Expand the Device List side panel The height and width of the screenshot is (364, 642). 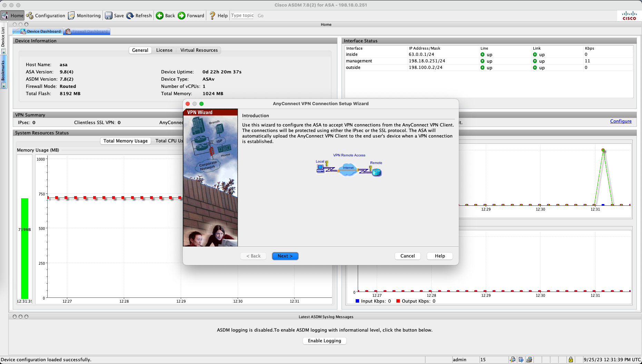point(3,37)
